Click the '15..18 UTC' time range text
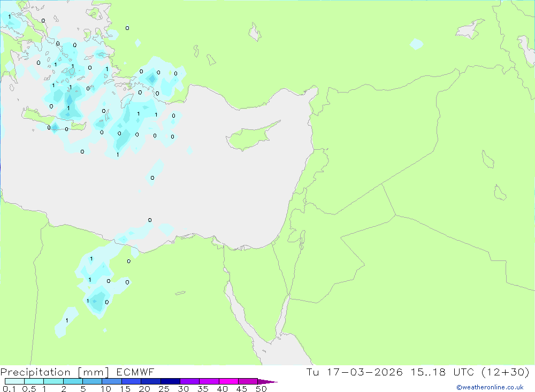This screenshot has height=392, width=535. 442,372
